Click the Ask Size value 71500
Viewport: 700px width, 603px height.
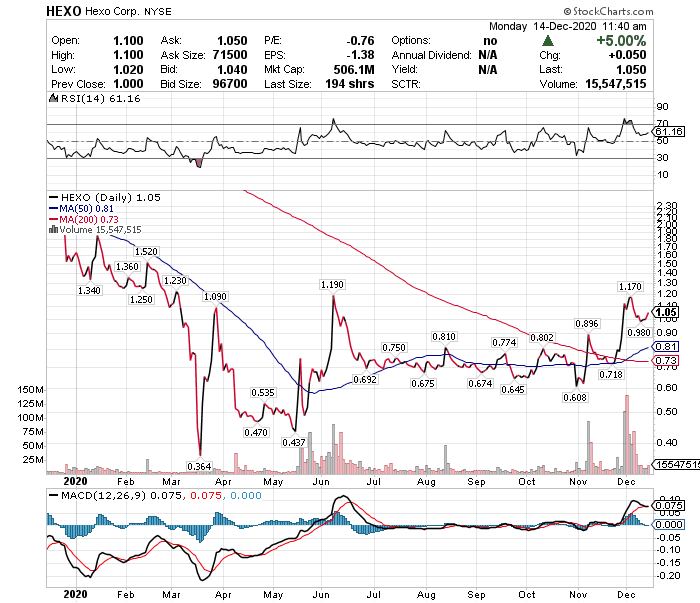(230, 55)
